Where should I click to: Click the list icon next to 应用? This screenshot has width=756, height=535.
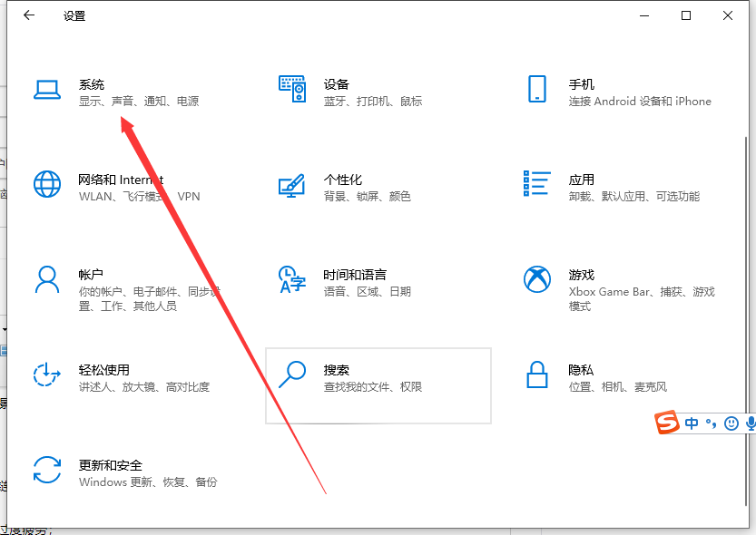536,183
